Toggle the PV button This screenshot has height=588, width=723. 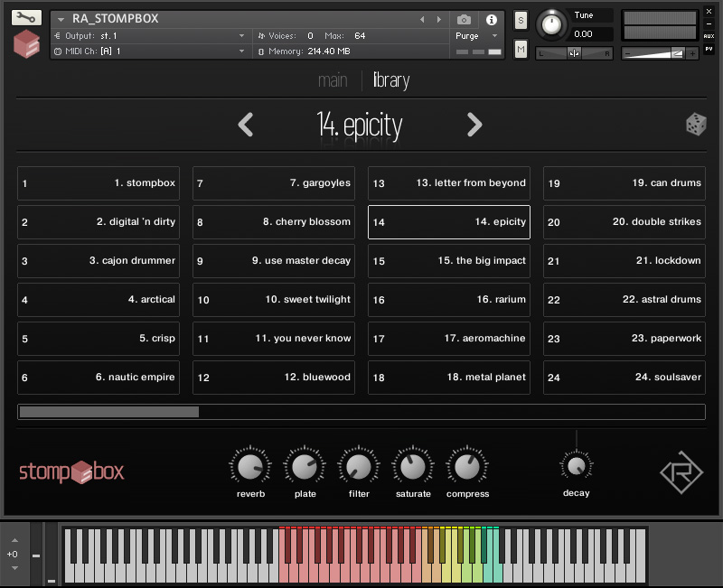click(x=709, y=49)
